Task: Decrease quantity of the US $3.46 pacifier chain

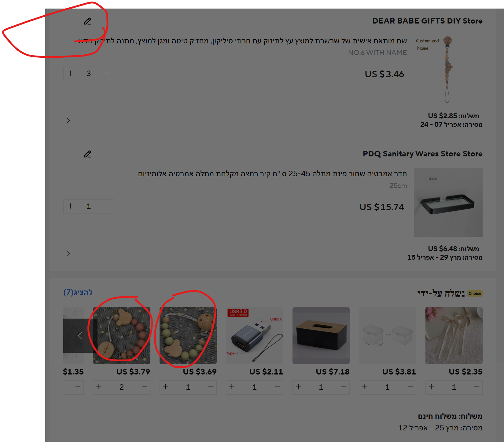Action: [107, 73]
